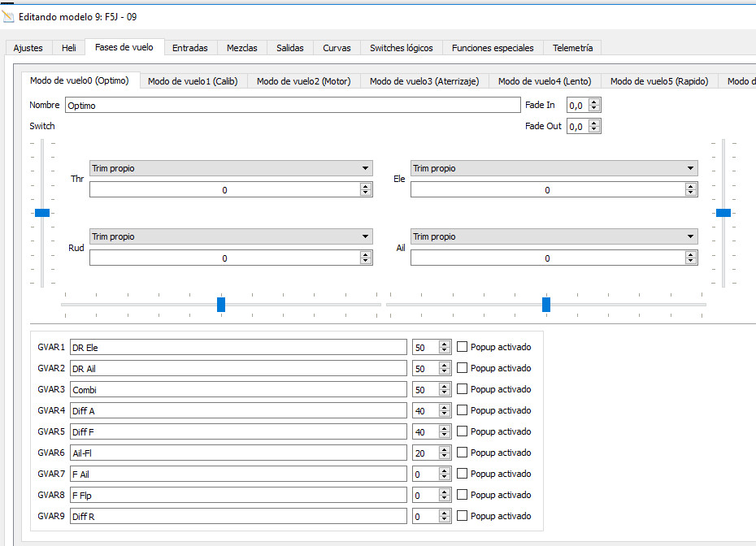
Task: Enable Popup activado for GVAR1
Action: pyautogui.click(x=463, y=347)
